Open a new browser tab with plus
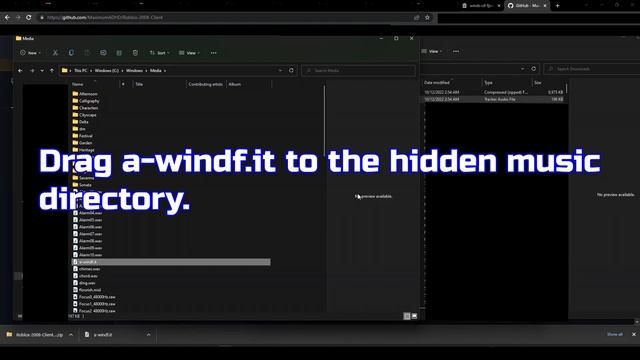Screen dimensions: 640x360 tap(558, 6)
